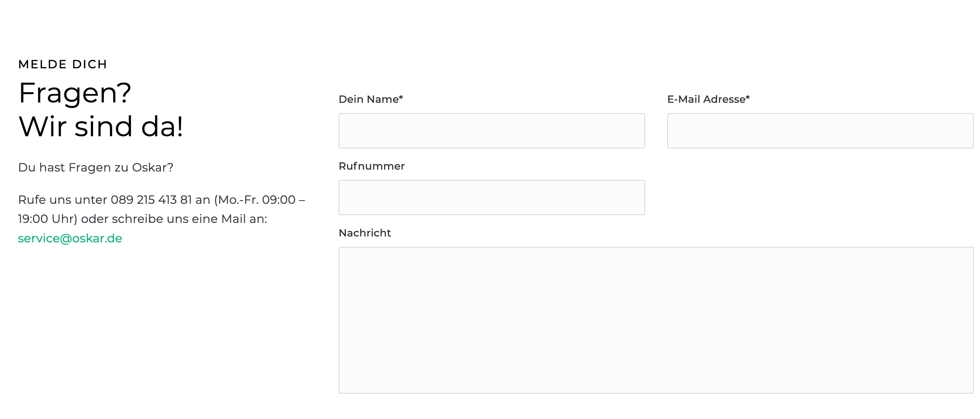Image resolution: width=980 pixels, height=419 pixels.
Task: Click the "Rufe uns unter" text
Action: point(62,200)
